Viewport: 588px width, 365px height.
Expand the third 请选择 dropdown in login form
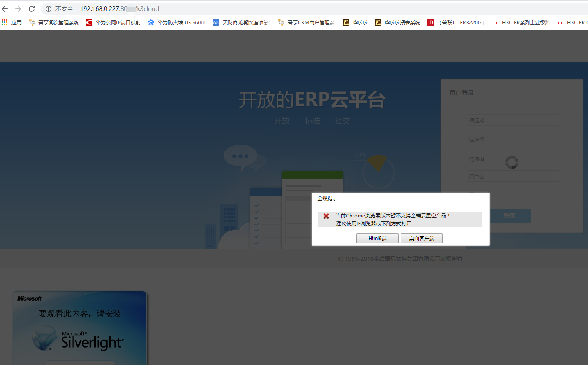click(512, 159)
